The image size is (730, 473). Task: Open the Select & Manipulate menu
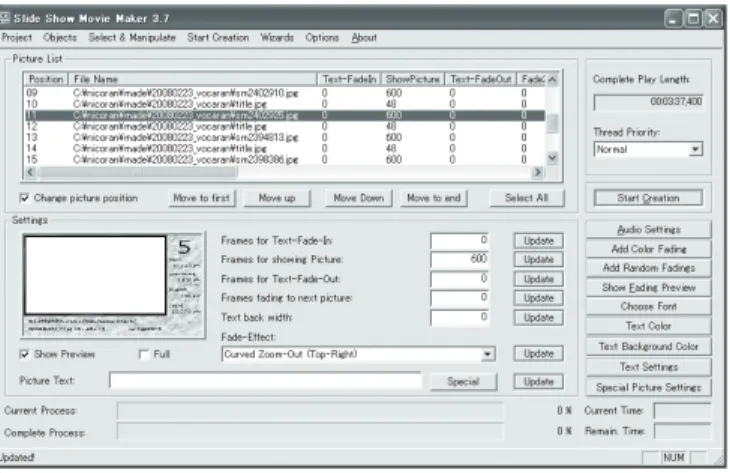(x=132, y=38)
